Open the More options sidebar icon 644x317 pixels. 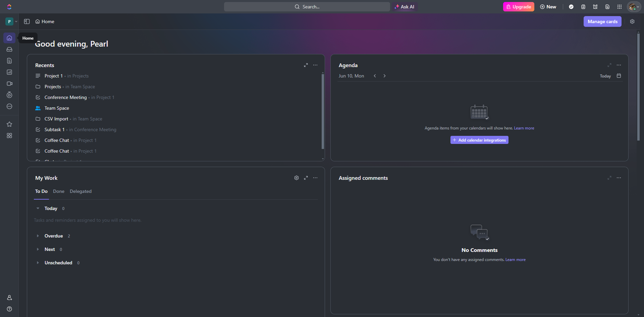(9, 106)
